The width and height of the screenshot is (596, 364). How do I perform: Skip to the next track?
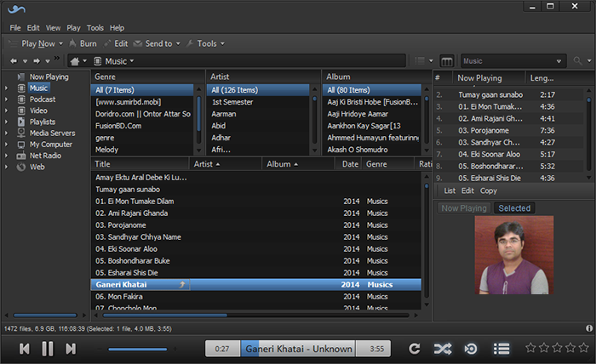tap(71, 349)
